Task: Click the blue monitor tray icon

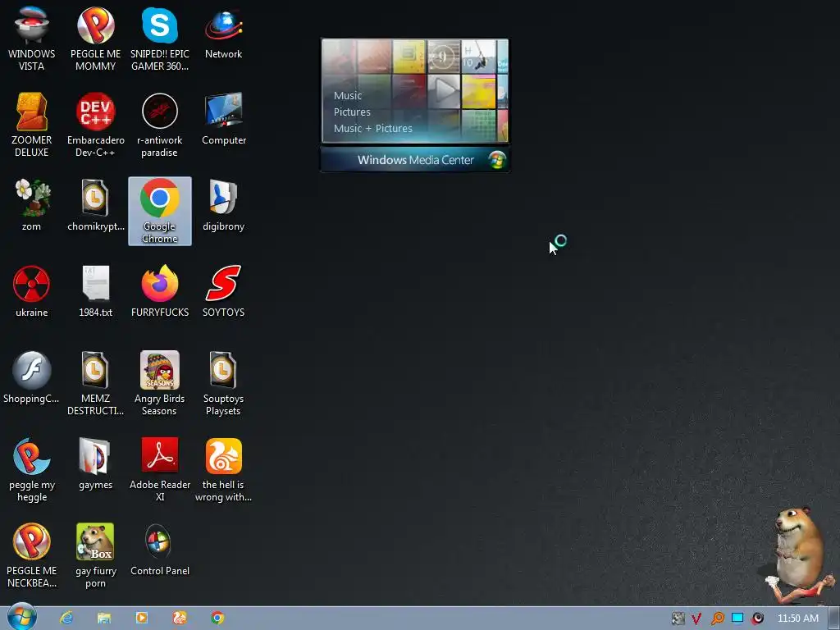Action: click(x=737, y=619)
